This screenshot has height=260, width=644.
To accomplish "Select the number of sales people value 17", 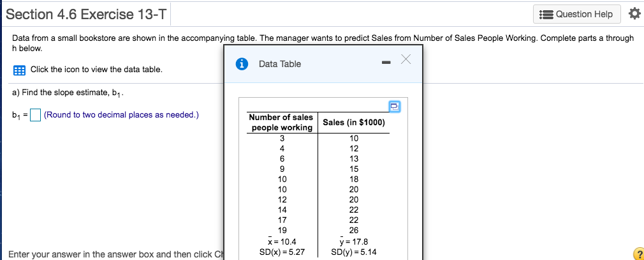I will click(282, 220).
